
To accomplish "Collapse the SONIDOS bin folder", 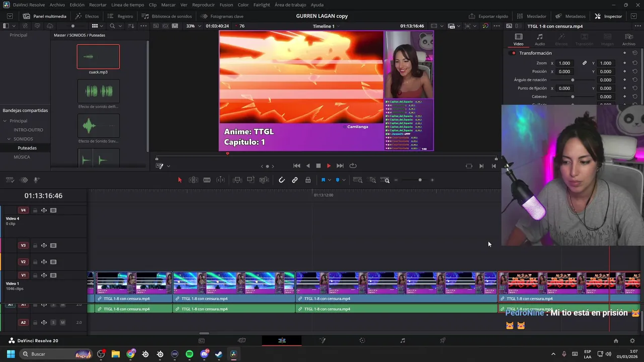I will tap(9, 139).
